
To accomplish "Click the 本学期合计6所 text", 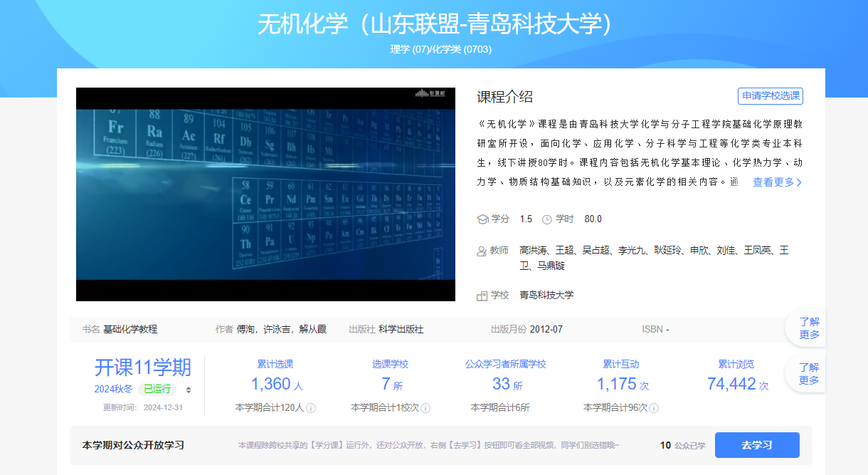I will [500, 408].
